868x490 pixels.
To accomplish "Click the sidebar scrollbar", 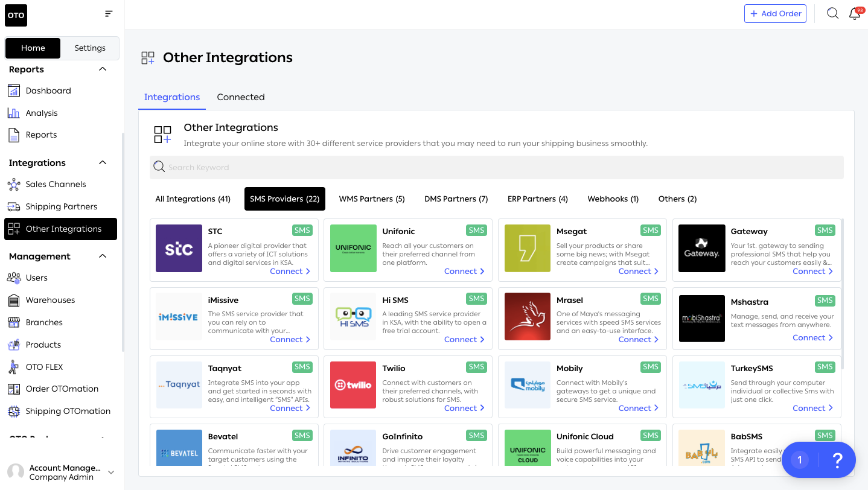I will click(x=123, y=241).
